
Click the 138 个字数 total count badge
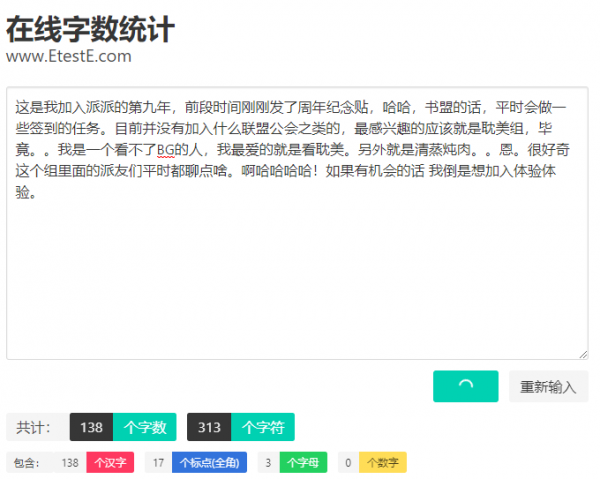pyautogui.click(x=123, y=427)
